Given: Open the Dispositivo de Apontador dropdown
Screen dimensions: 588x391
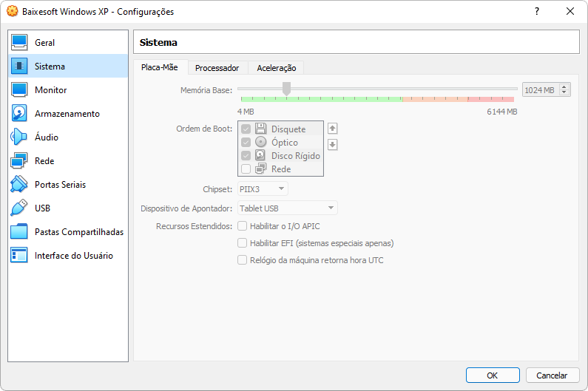Looking at the screenshot, I should point(288,208).
